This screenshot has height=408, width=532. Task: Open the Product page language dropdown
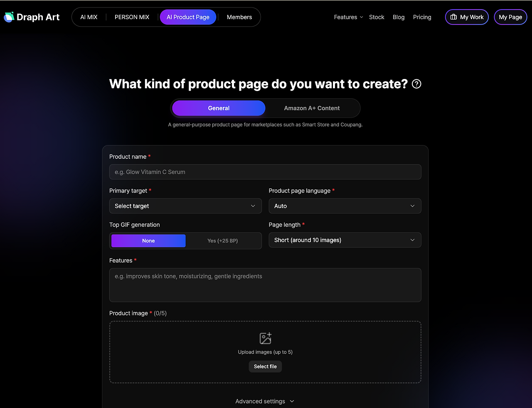(345, 206)
